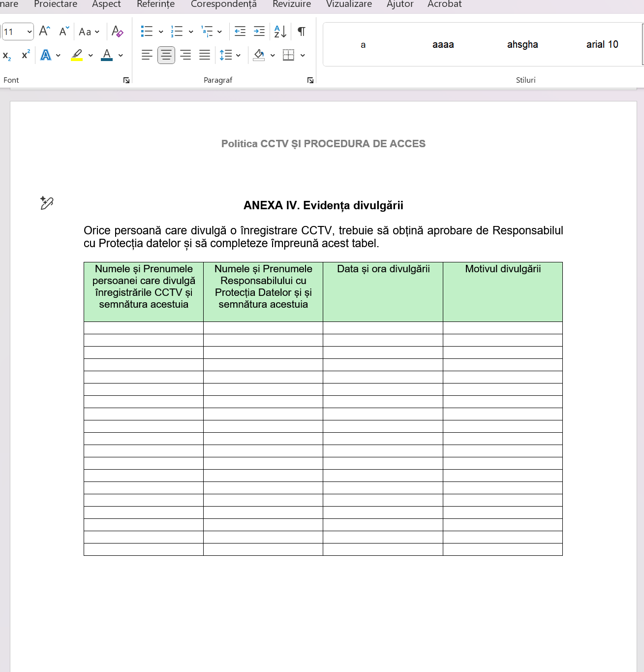Open the highlight color dropdown arrow
Screen dimensions: 644x672
point(91,55)
